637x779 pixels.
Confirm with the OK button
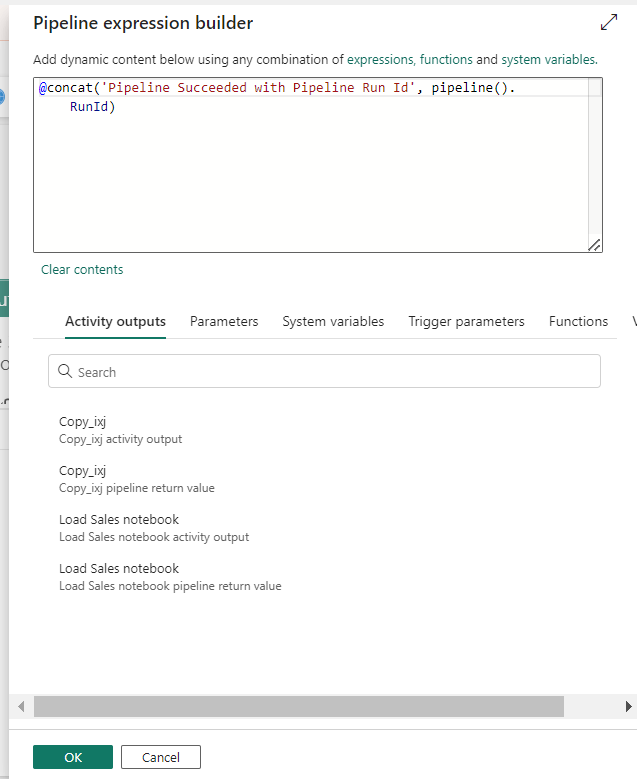[73, 757]
